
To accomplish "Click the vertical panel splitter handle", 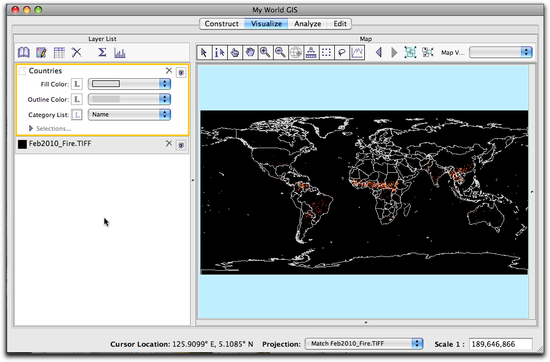I will point(193,180).
